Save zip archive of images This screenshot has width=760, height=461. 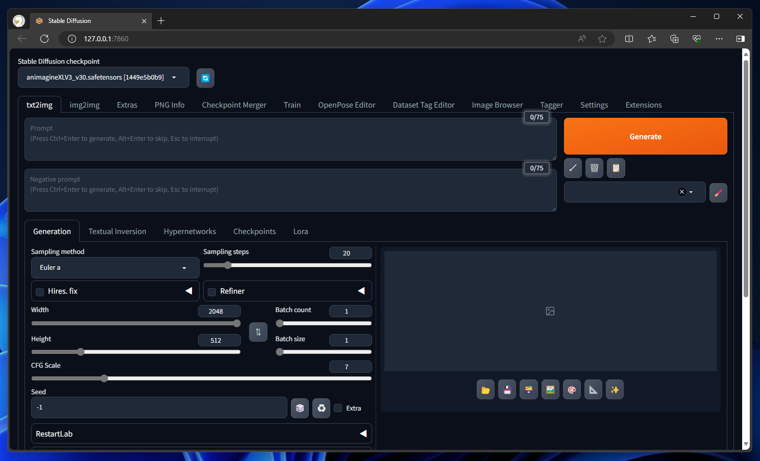coord(528,390)
